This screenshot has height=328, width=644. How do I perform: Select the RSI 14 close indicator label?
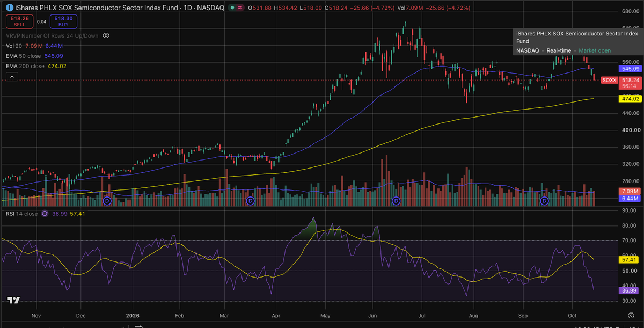coord(22,214)
